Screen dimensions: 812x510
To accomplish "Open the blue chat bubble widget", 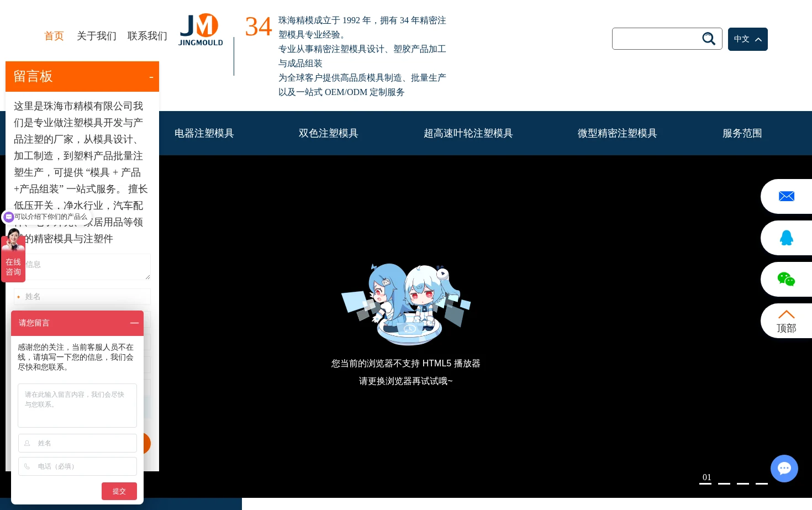I will 784,469.
